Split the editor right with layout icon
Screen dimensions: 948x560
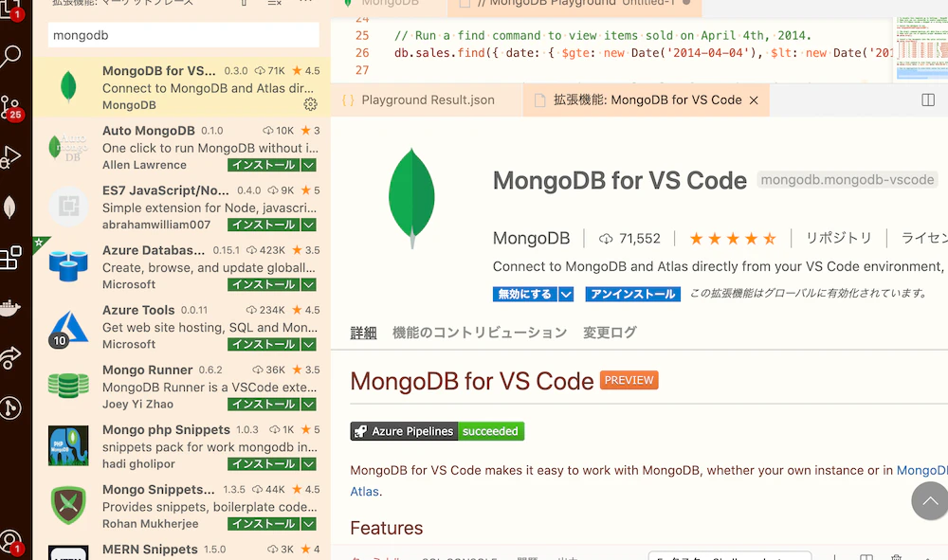pos(928,100)
